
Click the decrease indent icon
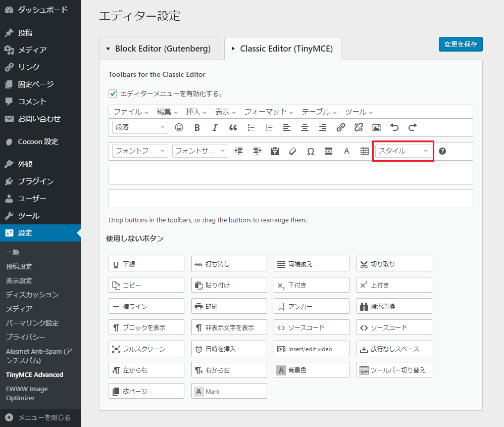[238, 151]
